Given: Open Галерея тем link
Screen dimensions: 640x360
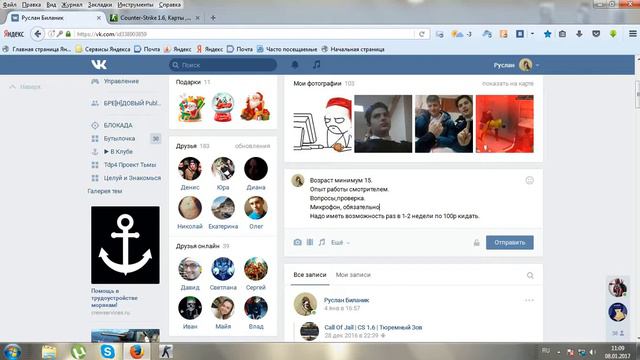Looking at the screenshot, I should click(105, 191).
